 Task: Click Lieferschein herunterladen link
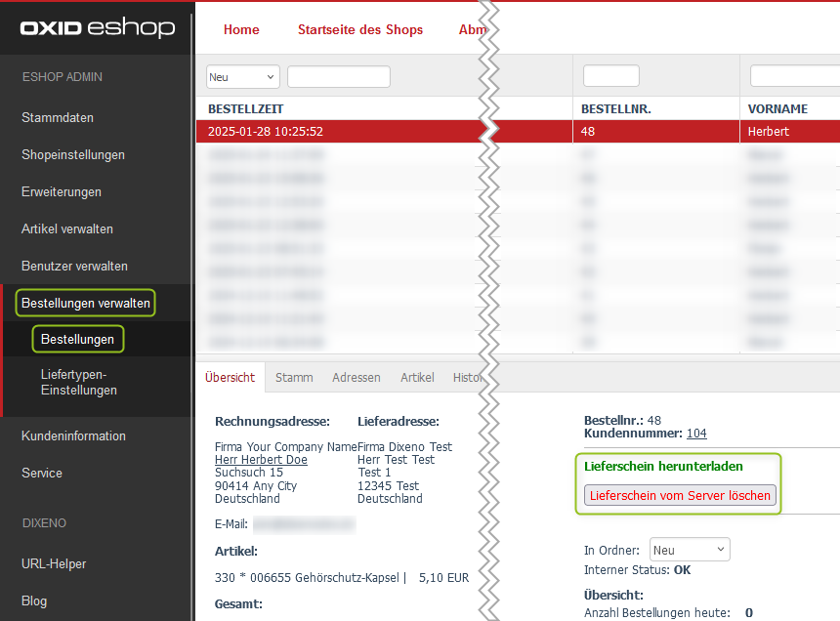(663, 467)
